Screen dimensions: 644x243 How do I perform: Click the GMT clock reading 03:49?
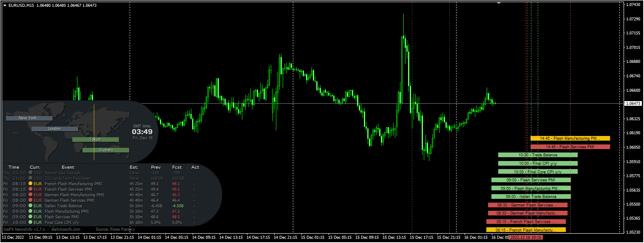[x=142, y=132]
